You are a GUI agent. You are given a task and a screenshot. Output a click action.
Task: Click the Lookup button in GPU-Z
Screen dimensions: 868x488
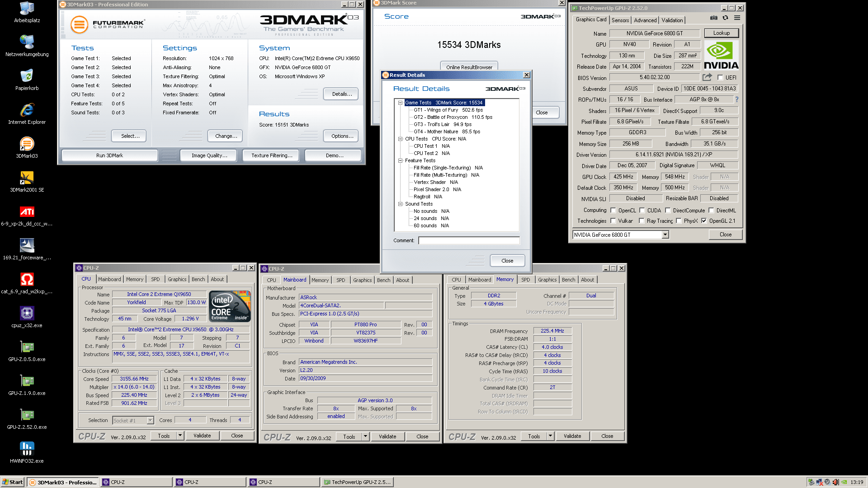(x=722, y=33)
